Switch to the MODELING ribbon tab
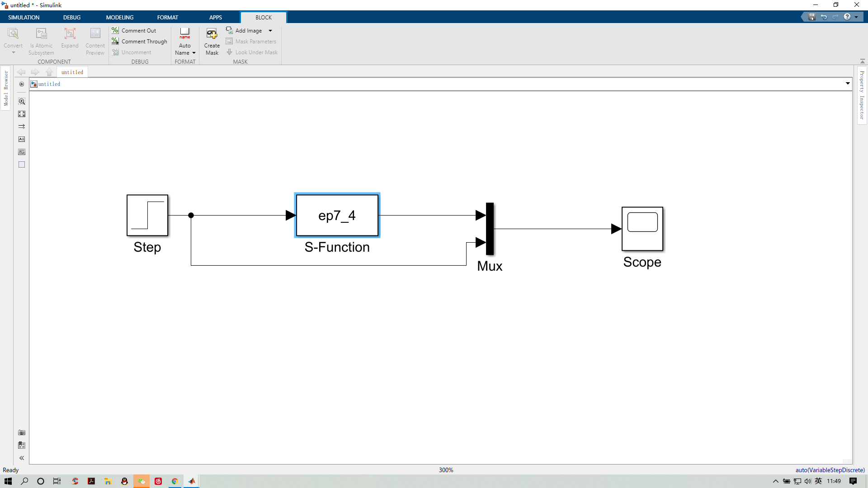The height and width of the screenshot is (488, 868). pos(119,17)
